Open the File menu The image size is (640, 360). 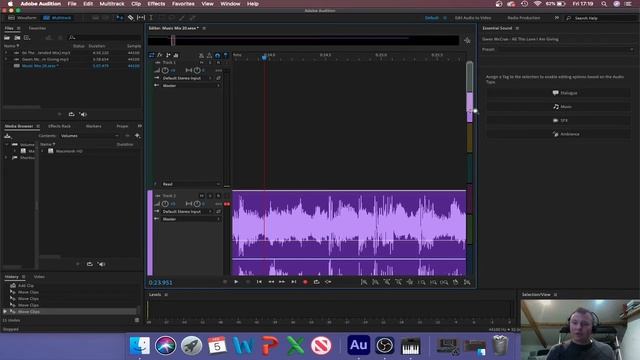72,4
